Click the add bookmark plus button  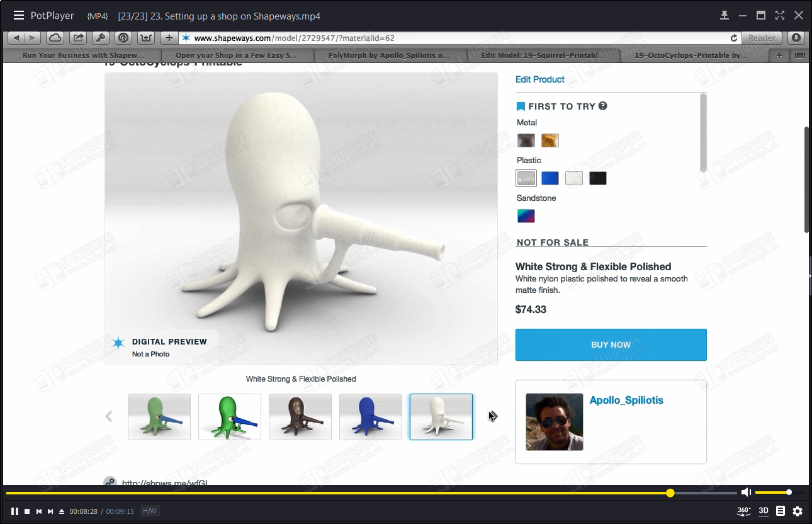(x=169, y=38)
